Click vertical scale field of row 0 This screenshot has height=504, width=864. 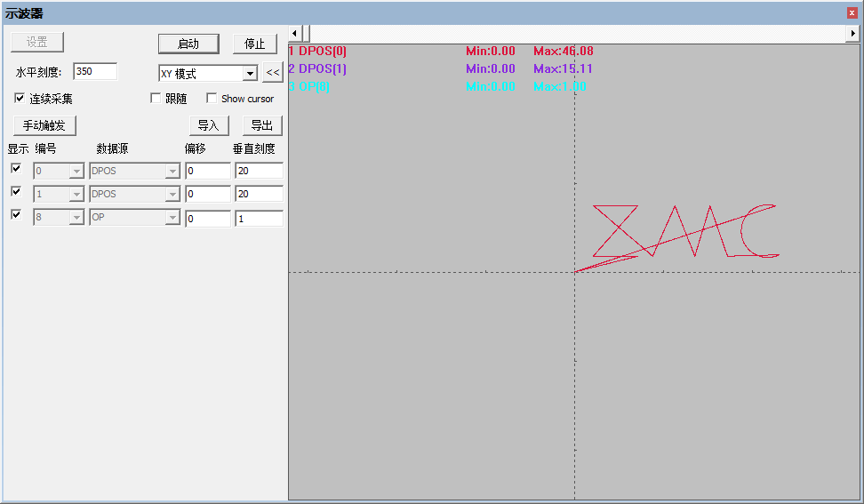click(259, 171)
